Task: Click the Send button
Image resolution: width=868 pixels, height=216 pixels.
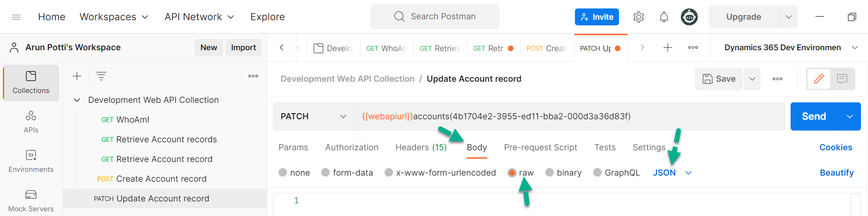Action: coord(814,116)
